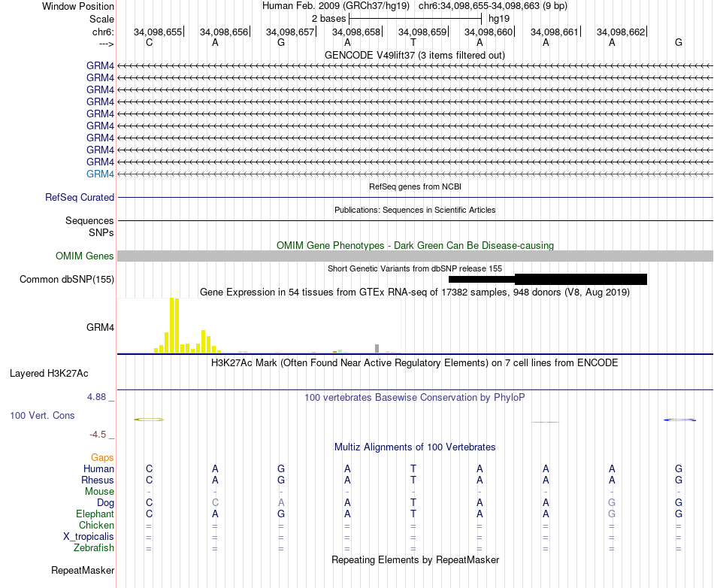The width and height of the screenshot is (714, 588).
Task: Open Multiz Alignments of 100 Vertebrates title
Action: pos(415,447)
